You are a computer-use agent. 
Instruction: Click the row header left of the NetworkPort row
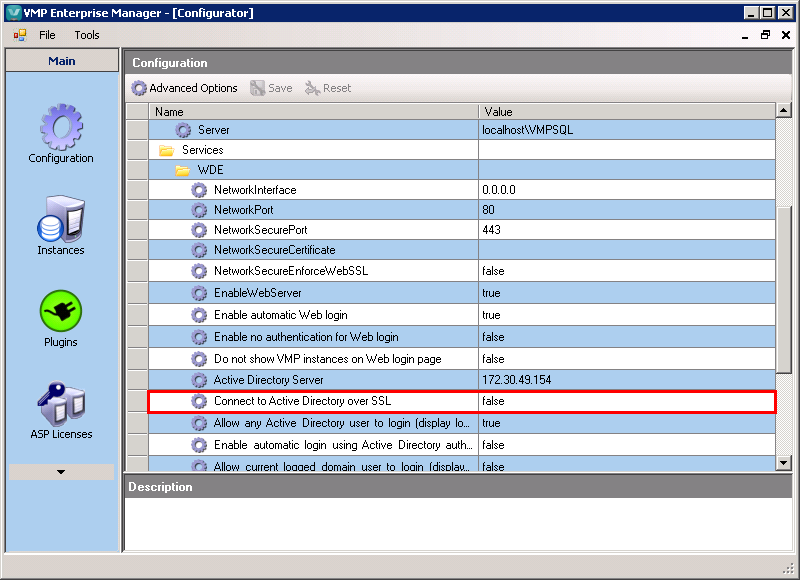pyautogui.click(x=137, y=210)
